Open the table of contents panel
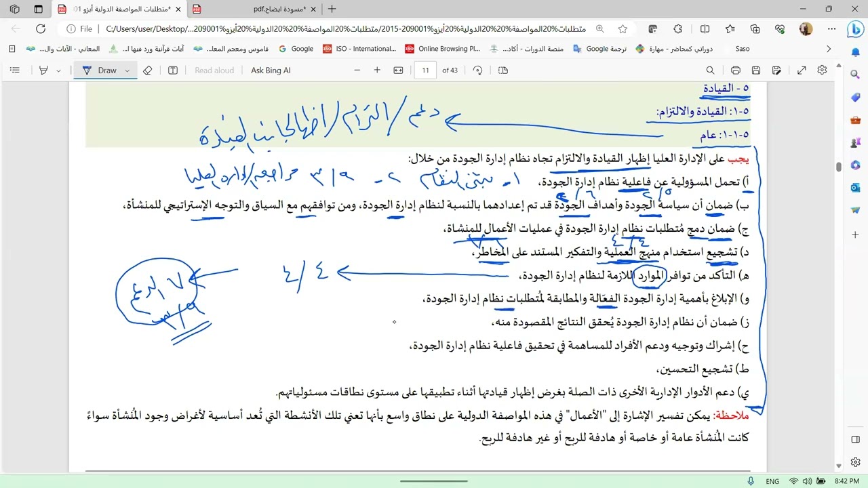This screenshot has height=488, width=868. point(15,70)
